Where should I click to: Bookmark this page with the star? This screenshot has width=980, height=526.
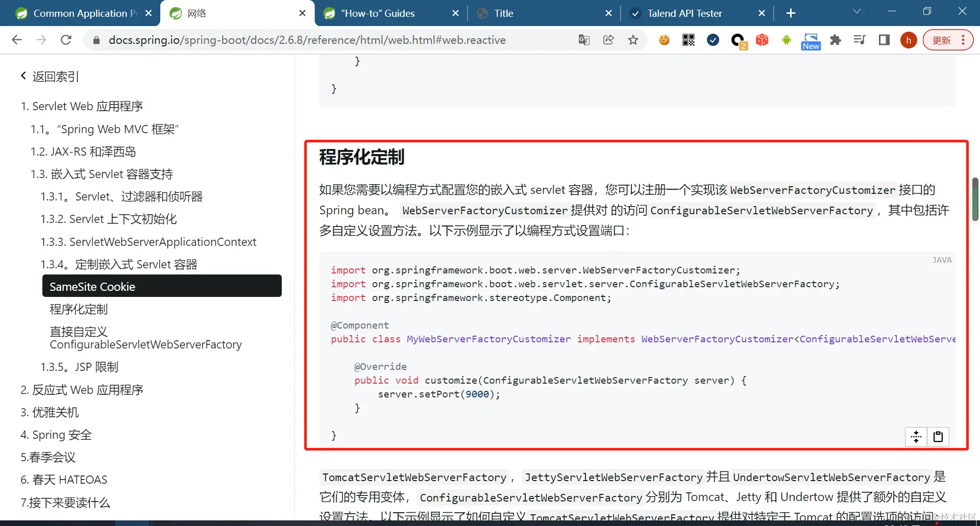pyautogui.click(x=633, y=40)
